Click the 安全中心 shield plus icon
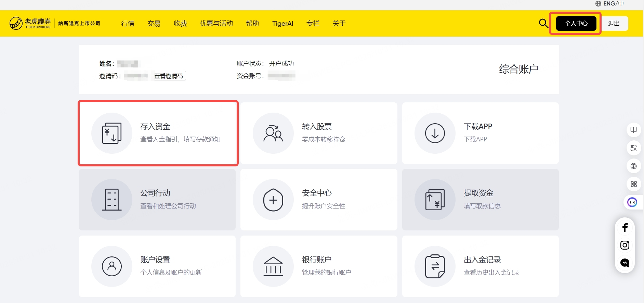The width and height of the screenshot is (644, 303). click(273, 200)
